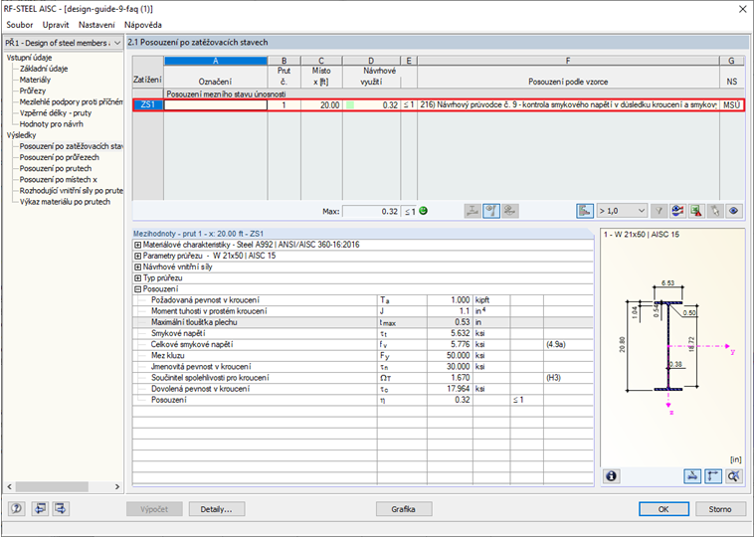756x537 pixels.
Task: Click the funnel filter icon
Action: (659, 211)
